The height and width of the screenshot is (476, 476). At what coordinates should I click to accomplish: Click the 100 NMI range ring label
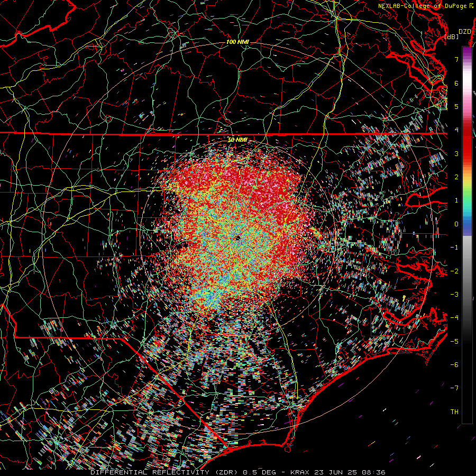[x=237, y=42]
